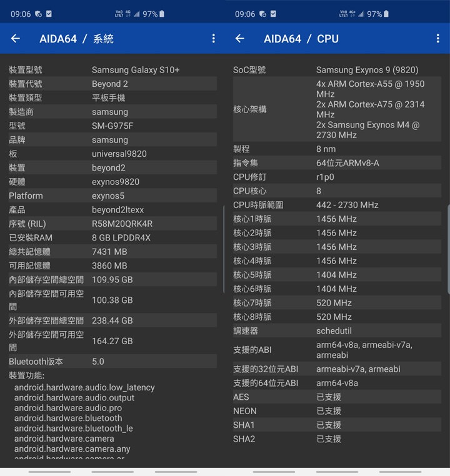Select the 支援的64位元ABI arm64-v8a row
The image size is (450, 476).
(337, 382)
